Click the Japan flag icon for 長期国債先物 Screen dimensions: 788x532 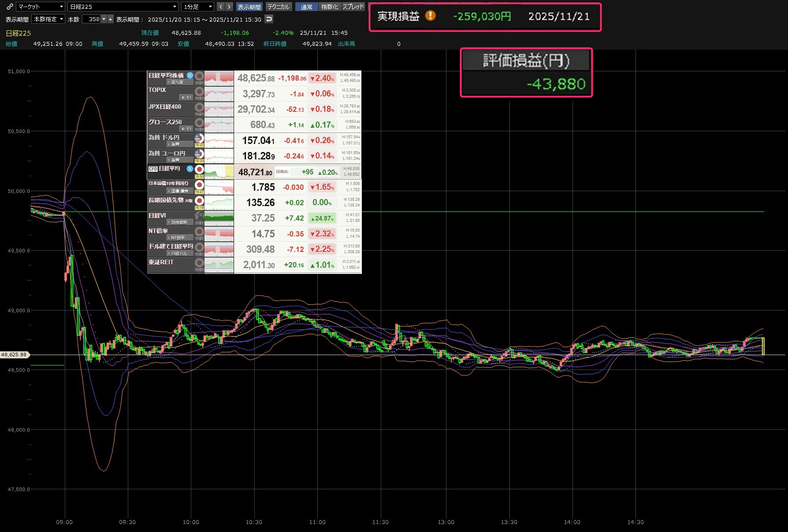(199, 201)
